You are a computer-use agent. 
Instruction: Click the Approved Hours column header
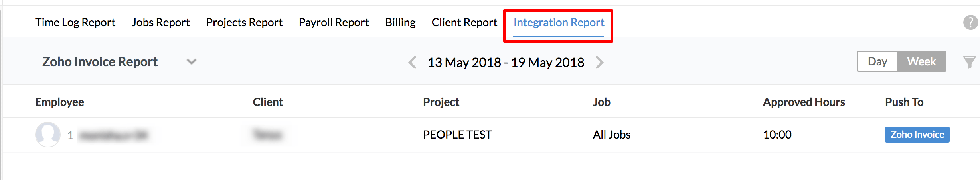(804, 102)
